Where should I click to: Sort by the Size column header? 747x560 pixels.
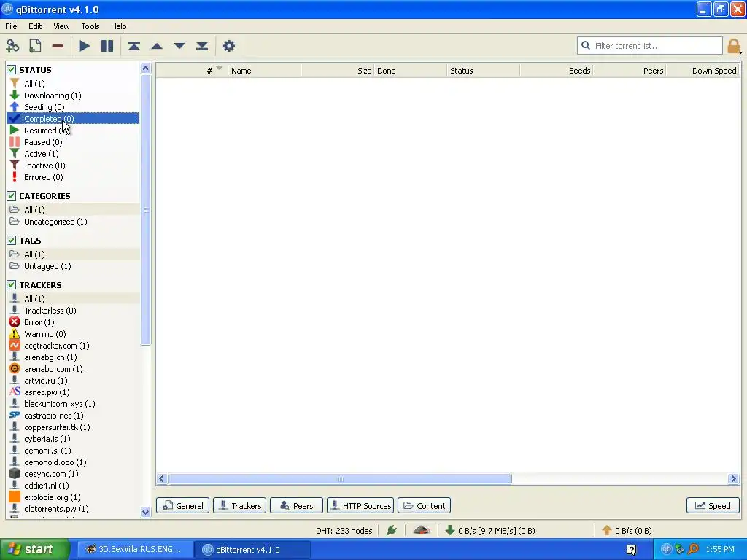338,71
